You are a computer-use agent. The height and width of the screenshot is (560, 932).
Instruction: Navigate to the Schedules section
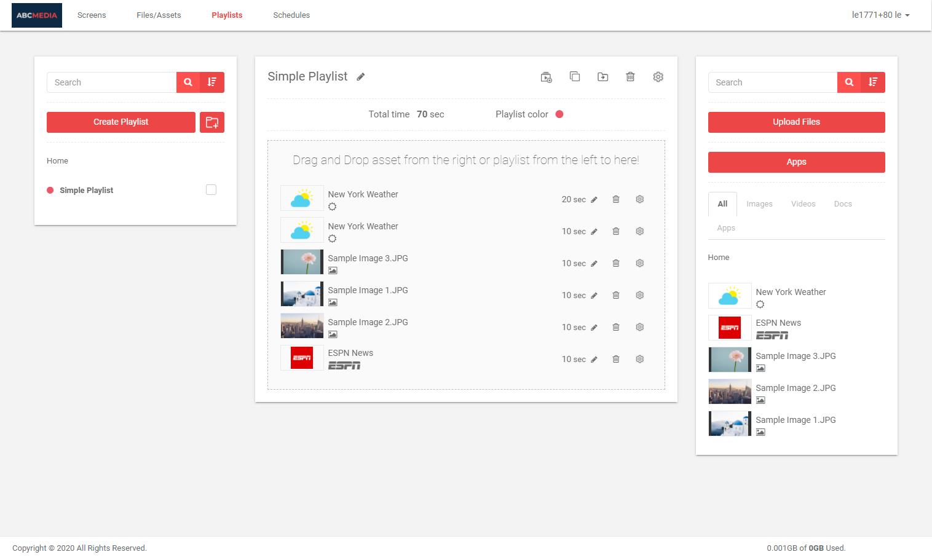click(291, 15)
